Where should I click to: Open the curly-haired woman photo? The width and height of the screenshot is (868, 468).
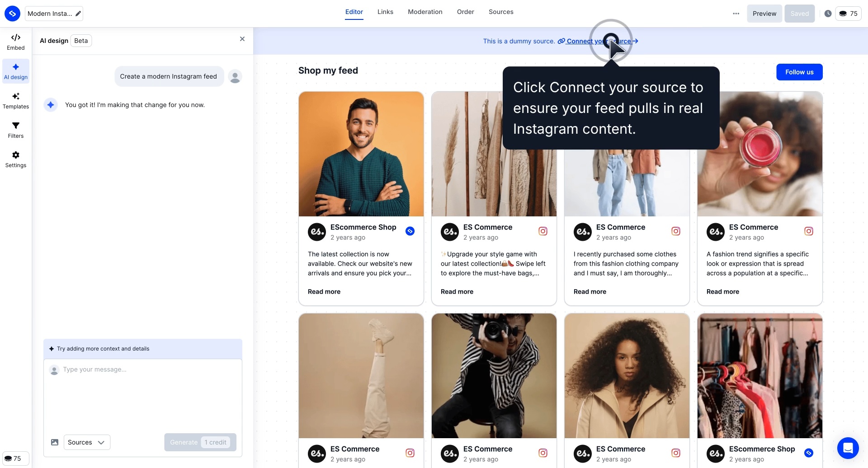[x=627, y=376]
